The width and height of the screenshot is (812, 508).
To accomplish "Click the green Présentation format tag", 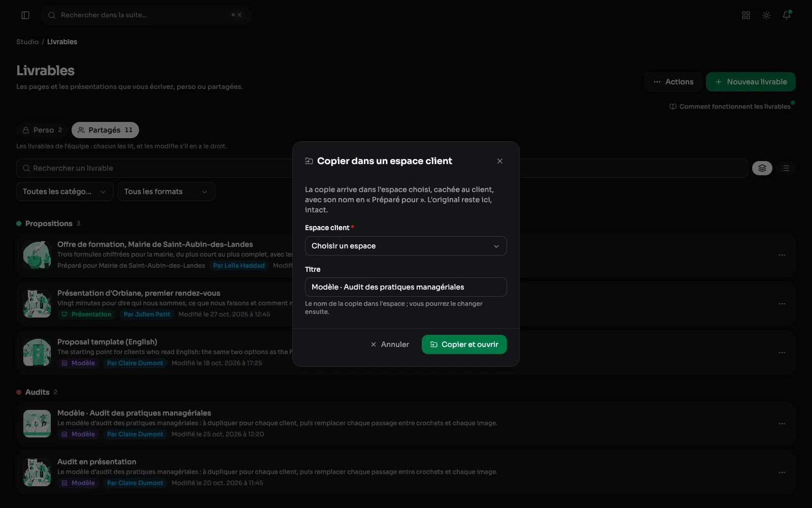I will click(x=86, y=314).
